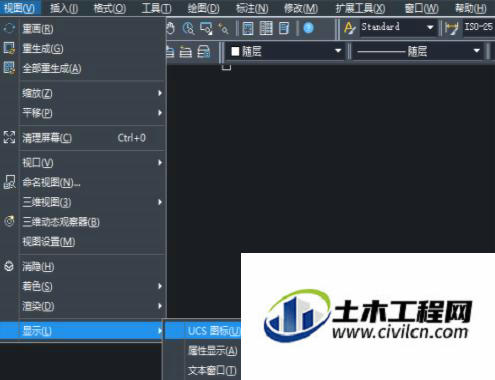Click the third stacked-layers icon left of the color dropdown

[204, 52]
